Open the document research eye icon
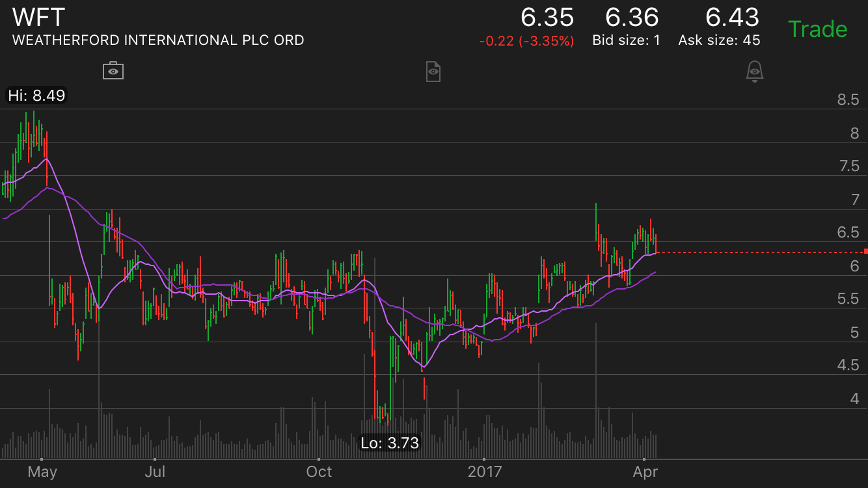 pos(433,71)
